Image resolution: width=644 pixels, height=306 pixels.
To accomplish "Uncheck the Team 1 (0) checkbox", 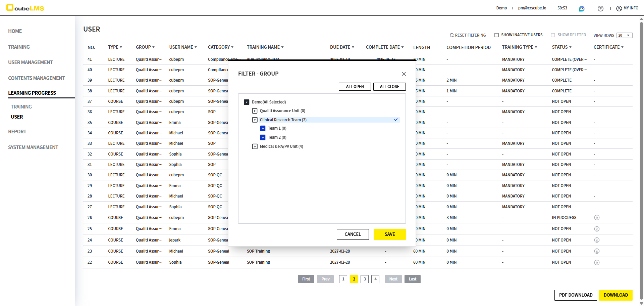I will tap(263, 128).
